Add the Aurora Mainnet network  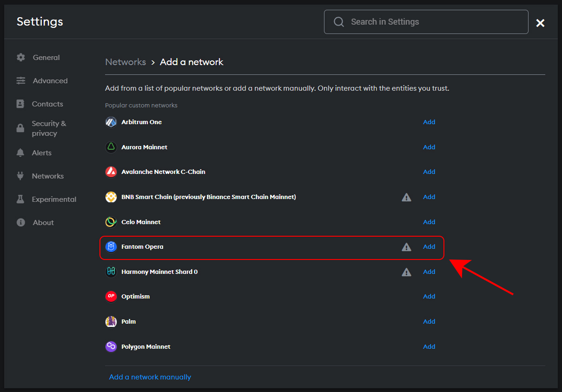[429, 147]
